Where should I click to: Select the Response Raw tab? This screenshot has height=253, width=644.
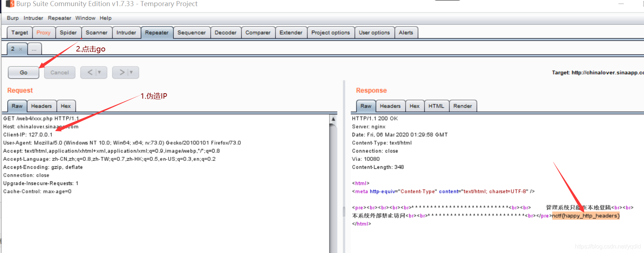coord(366,106)
